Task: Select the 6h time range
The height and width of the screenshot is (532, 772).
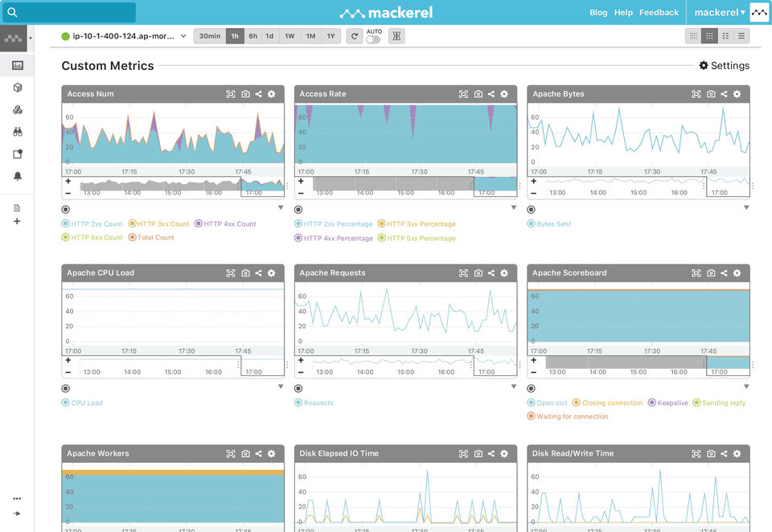Action: pyautogui.click(x=253, y=36)
